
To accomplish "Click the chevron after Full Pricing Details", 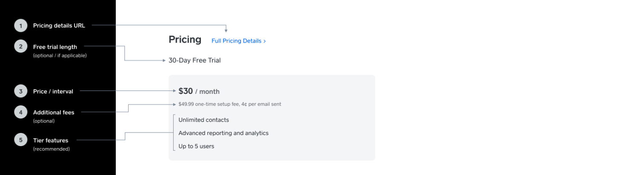I will (265, 41).
